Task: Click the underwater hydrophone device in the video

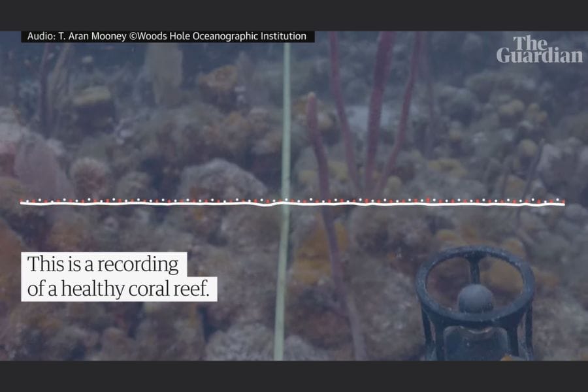Action: (x=475, y=303)
